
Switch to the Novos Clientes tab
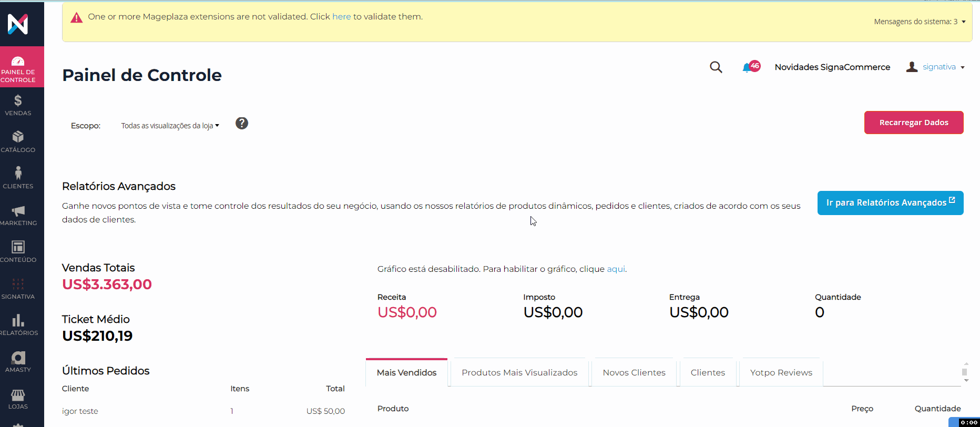coord(634,373)
